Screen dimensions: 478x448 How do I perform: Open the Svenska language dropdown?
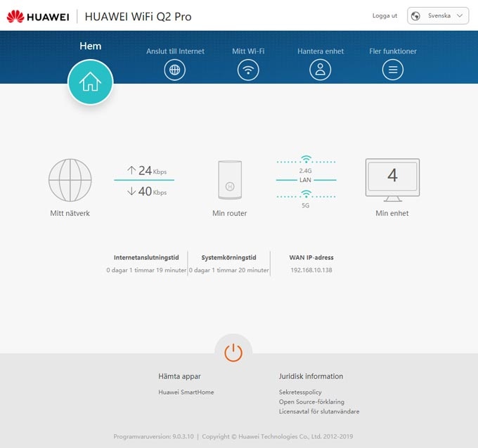(438, 16)
